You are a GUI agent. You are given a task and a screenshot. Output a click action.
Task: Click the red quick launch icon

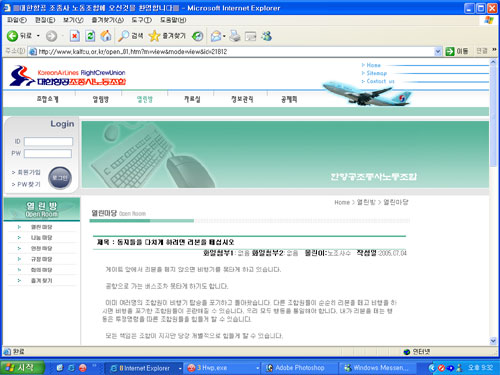pyautogui.click(x=83, y=368)
